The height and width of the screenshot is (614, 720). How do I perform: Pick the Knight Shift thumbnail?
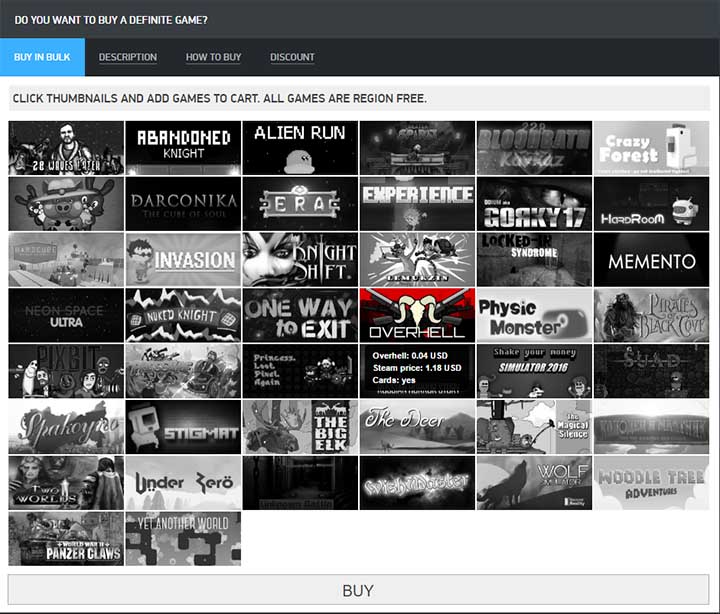click(x=300, y=259)
